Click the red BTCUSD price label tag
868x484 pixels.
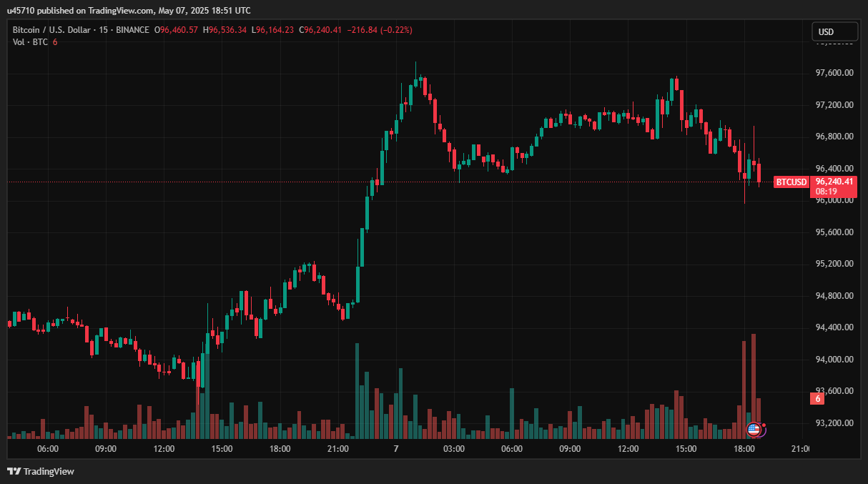coord(791,182)
